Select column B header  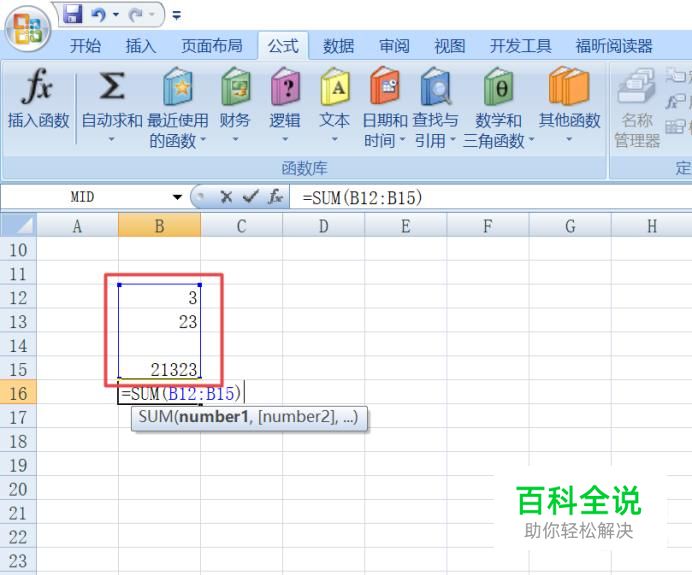(159, 226)
